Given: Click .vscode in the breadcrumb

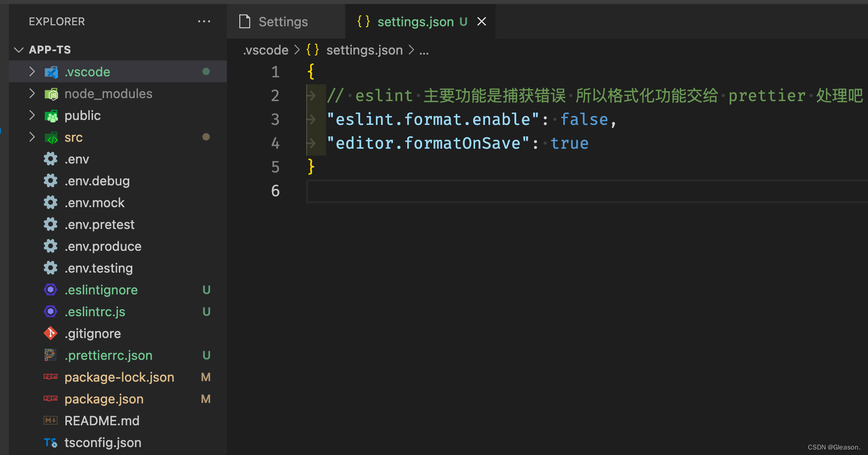Looking at the screenshot, I should point(266,50).
